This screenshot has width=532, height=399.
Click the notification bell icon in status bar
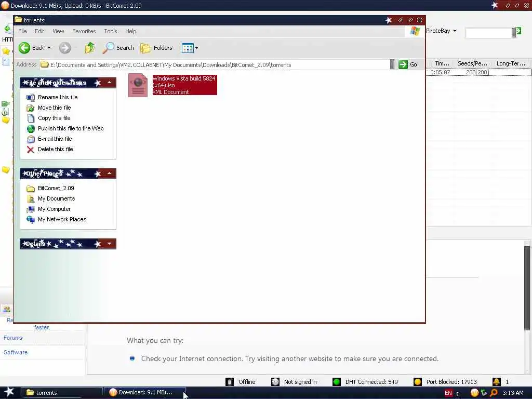496,382
